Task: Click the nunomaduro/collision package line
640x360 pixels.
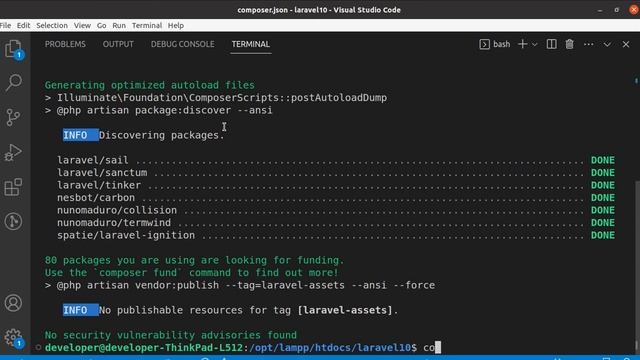Action: [x=336, y=210]
